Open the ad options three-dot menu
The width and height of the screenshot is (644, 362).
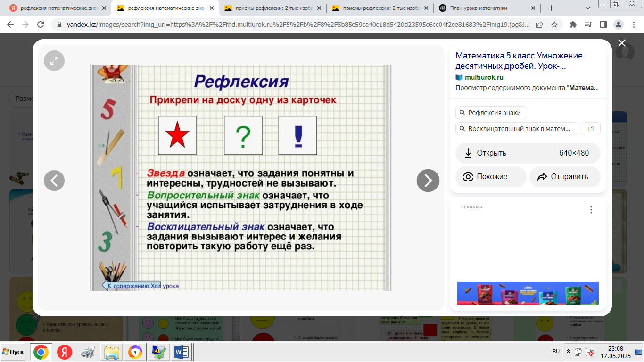coord(591,210)
